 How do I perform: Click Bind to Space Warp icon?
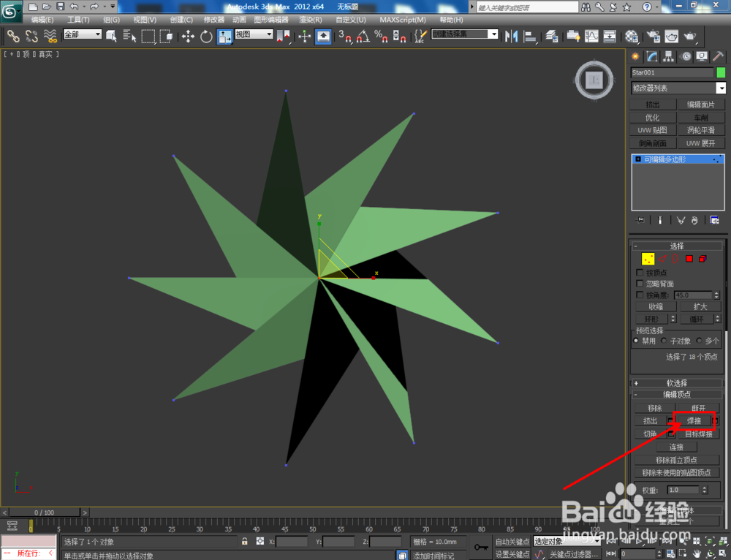tap(50, 35)
